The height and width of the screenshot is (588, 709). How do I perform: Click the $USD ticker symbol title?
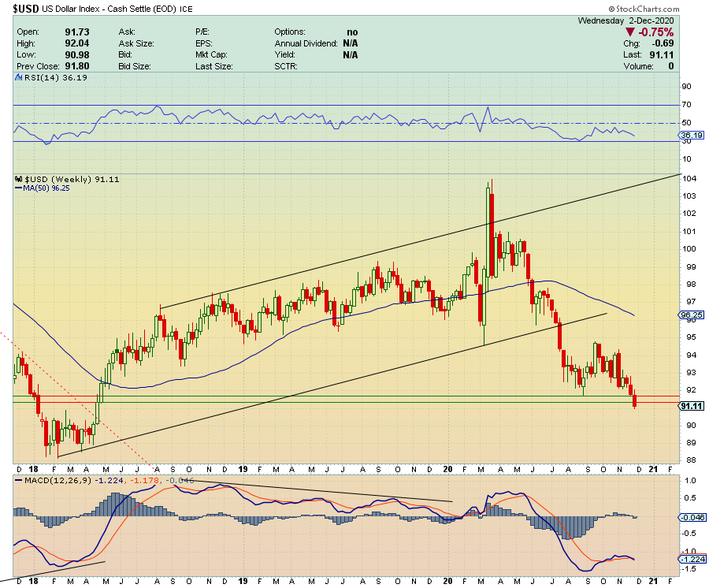[x=26, y=9]
